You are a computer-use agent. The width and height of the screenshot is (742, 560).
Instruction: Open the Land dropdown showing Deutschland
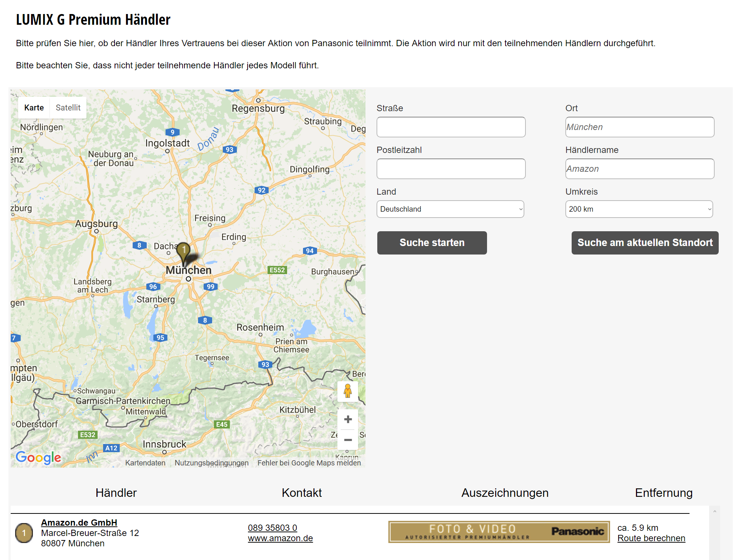(x=450, y=209)
